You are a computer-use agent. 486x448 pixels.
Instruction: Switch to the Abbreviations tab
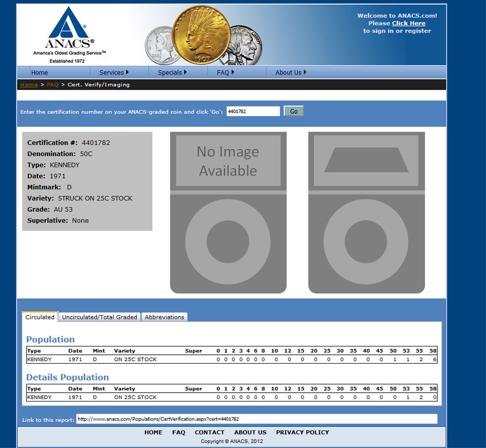(x=164, y=317)
